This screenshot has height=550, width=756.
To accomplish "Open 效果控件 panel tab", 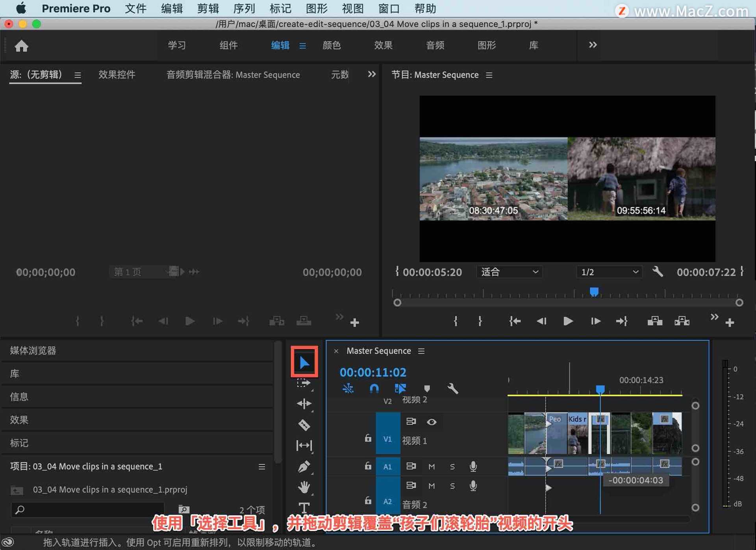I will click(117, 74).
